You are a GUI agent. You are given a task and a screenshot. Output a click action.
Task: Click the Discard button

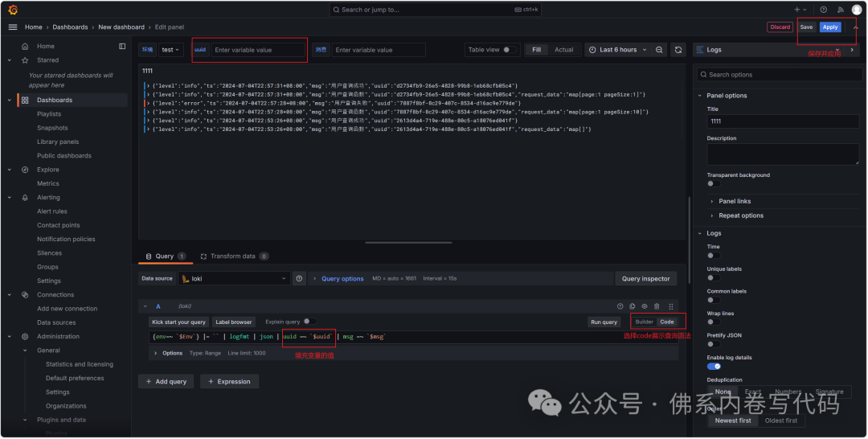coord(780,27)
